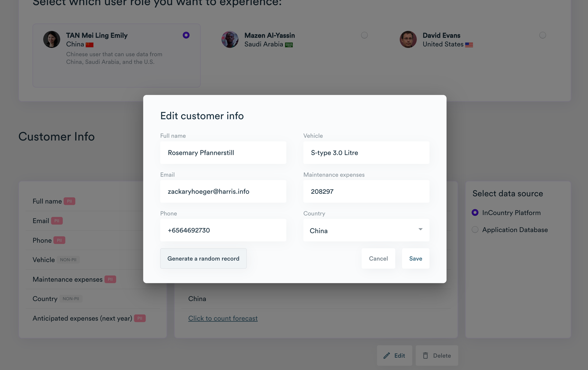Image resolution: width=588 pixels, height=370 pixels.
Task: Click Generate a random record button
Action: [x=203, y=258]
